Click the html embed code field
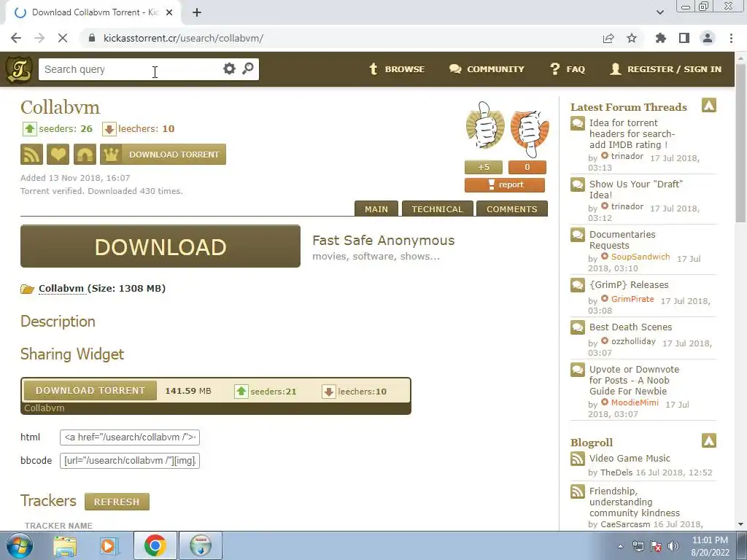Screen dimensions: 747x560 (x=130, y=437)
